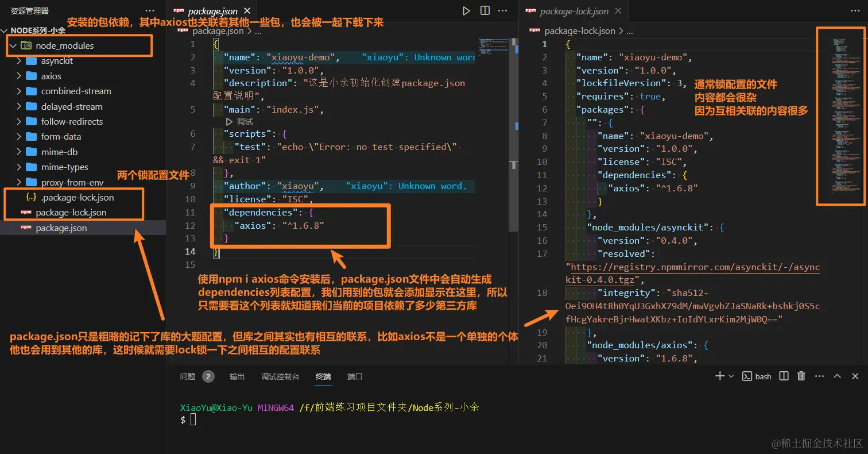This screenshot has width=868, height=454.
Task: Click the form-data folder icon
Action: pos(32,137)
